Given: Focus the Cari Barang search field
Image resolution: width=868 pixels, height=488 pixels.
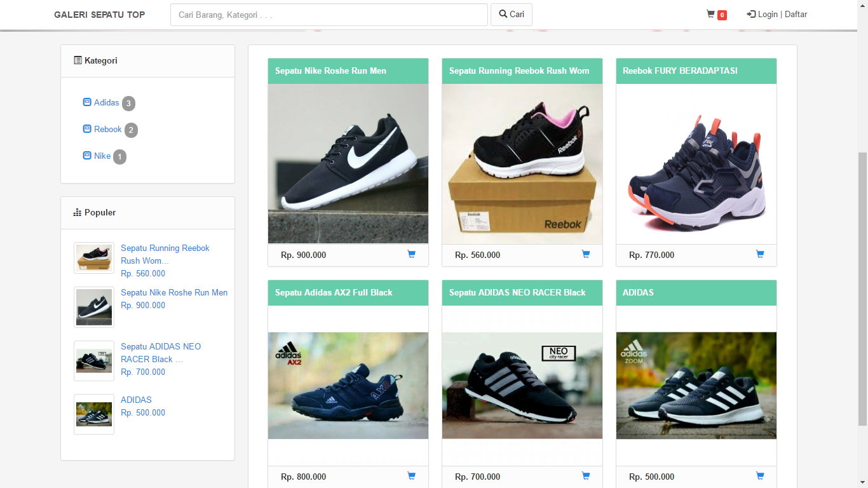Looking at the screenshot, I should 329,15.
